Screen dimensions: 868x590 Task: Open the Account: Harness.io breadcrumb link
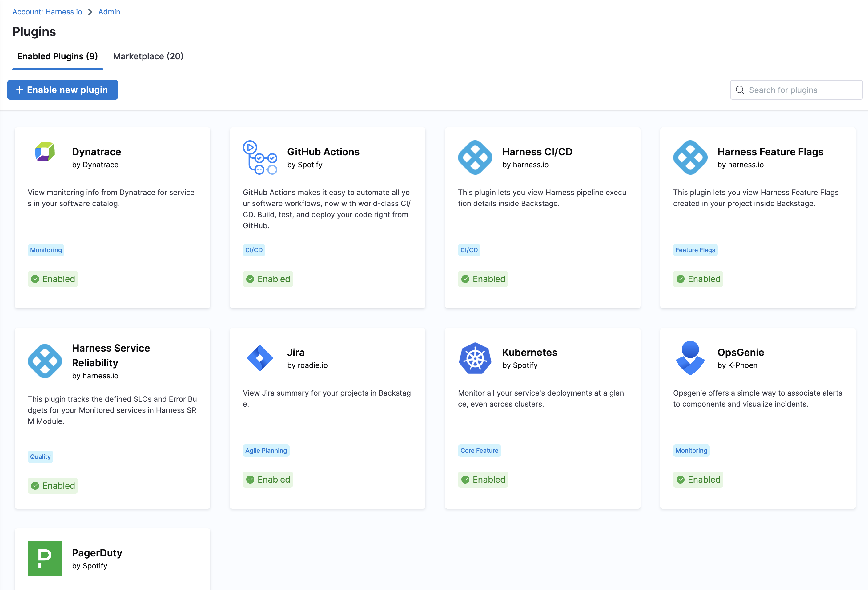click(47, 12)
